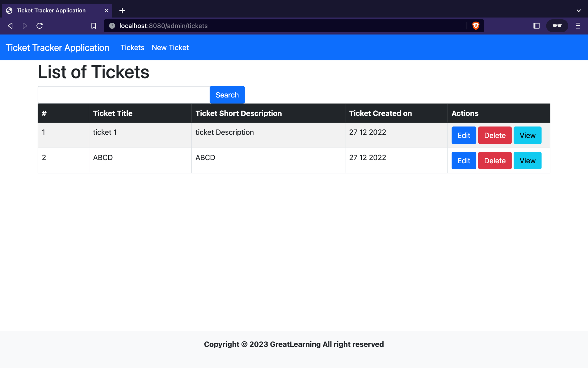Viewport: 588px width, 368px height.
Task: Close the Ticket Tracker Application tab
Action: point(107,11)
